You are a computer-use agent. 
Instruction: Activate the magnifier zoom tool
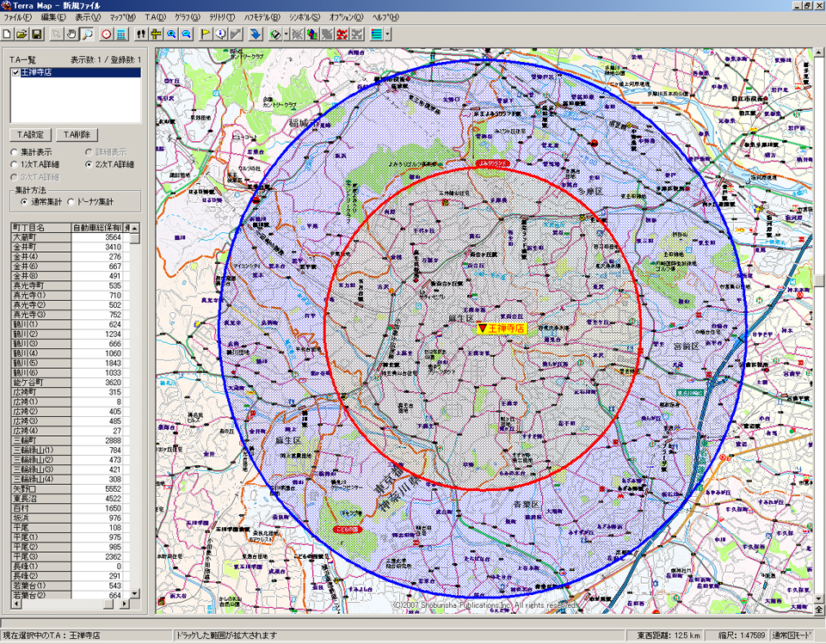coord(87,34)
